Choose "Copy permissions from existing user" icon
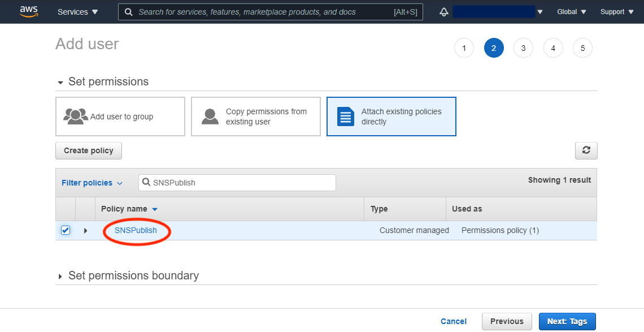Viewport: 644px width, 332px height. click(210, 116)
